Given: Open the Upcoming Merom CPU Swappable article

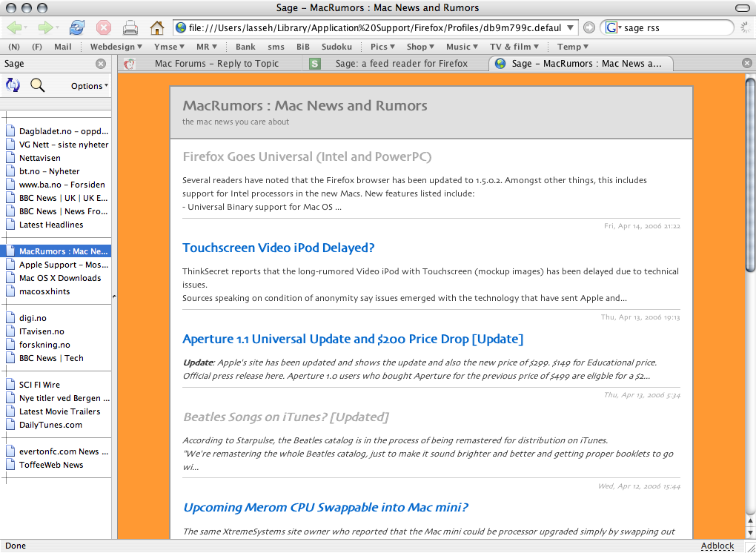Looking at the screenshot, I should [325, 508].
